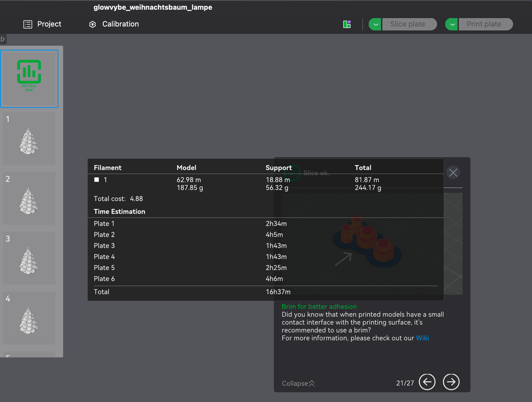Click the Plate 5 time '2h25m'

click(276, 268)
